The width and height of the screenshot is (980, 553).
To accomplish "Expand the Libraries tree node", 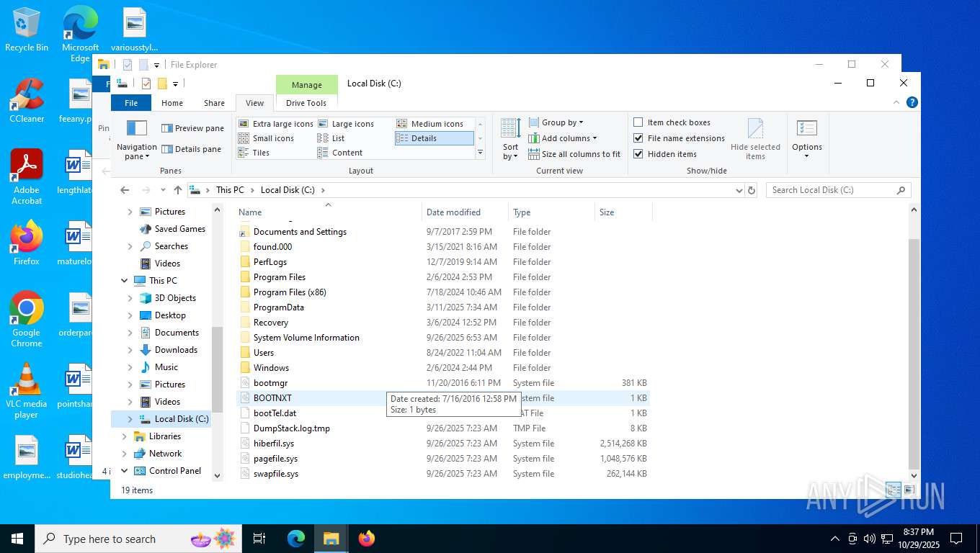I will (124, 436).
